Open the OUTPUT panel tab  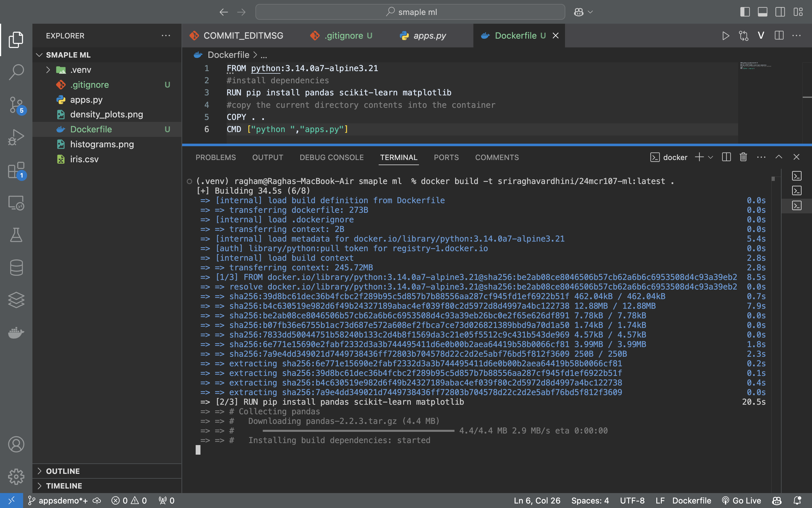[x=268, y=157]
